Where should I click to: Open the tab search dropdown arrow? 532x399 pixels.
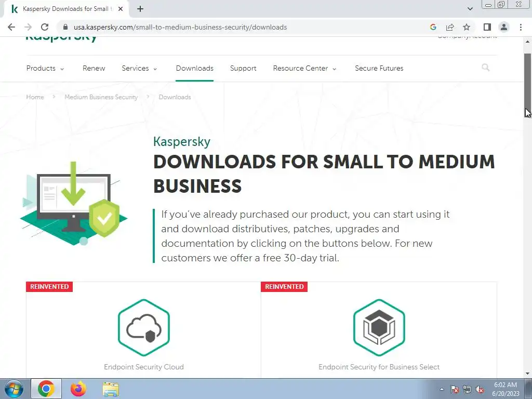click(x=470, y=9)
